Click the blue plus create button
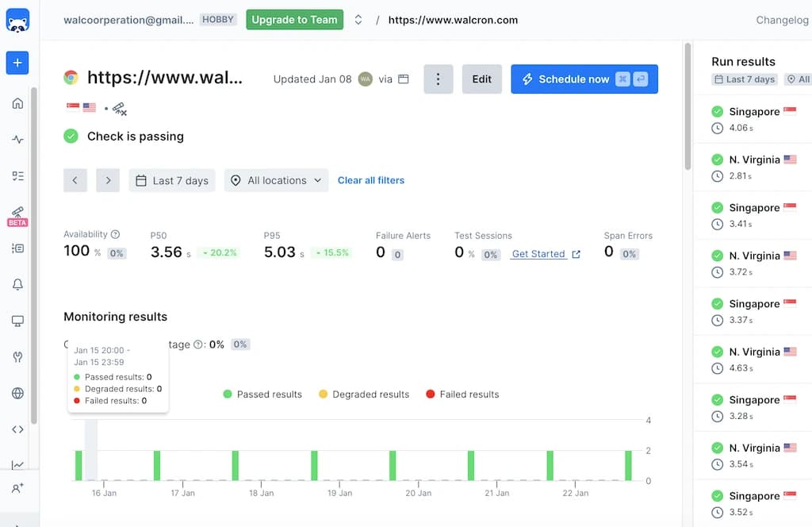 17,63
